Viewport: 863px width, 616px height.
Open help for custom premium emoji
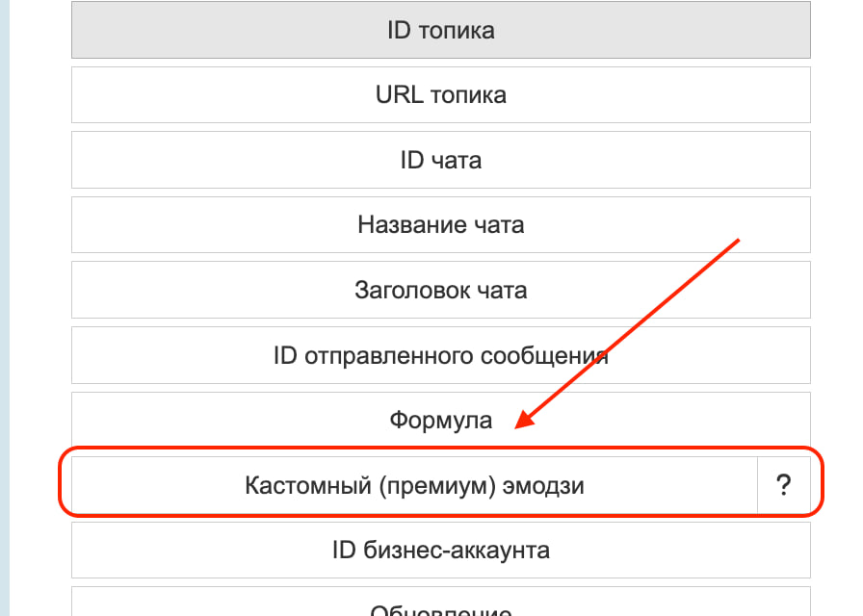click(x=783, y=486)
